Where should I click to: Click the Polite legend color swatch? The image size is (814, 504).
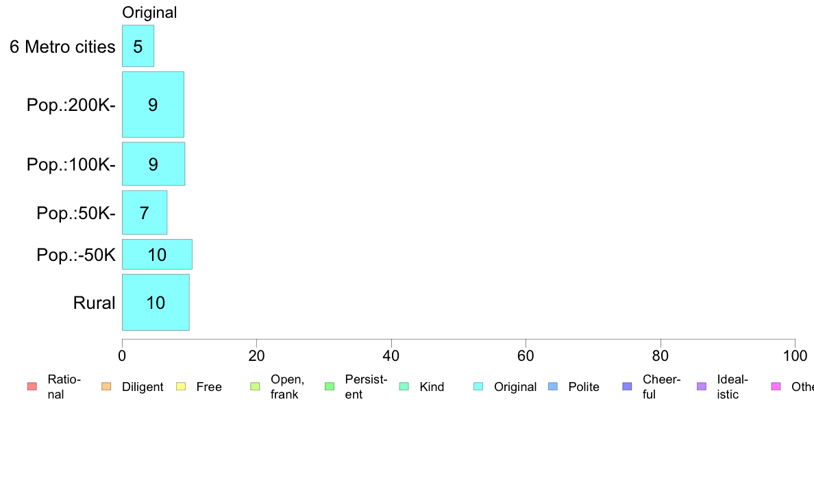(x=553, y=387)
